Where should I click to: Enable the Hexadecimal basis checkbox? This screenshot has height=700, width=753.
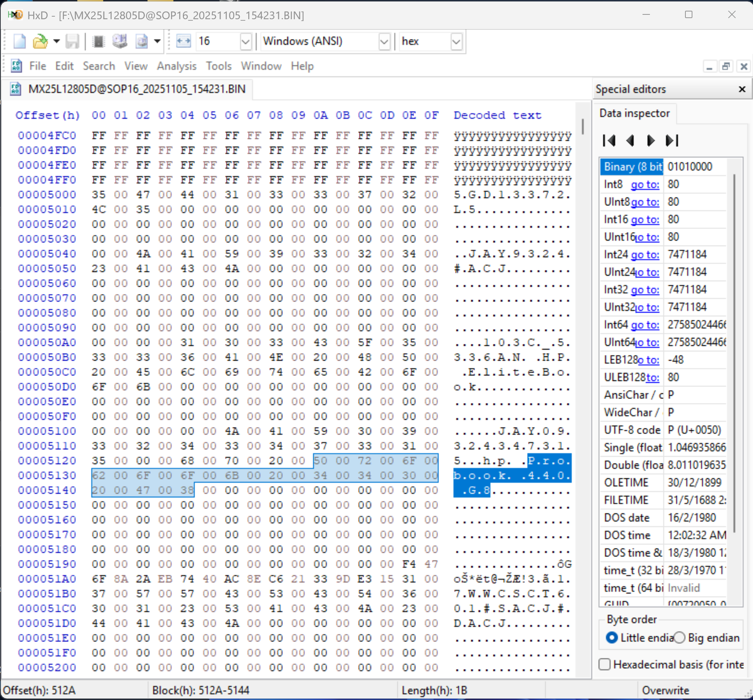click(x=604, y=665)
